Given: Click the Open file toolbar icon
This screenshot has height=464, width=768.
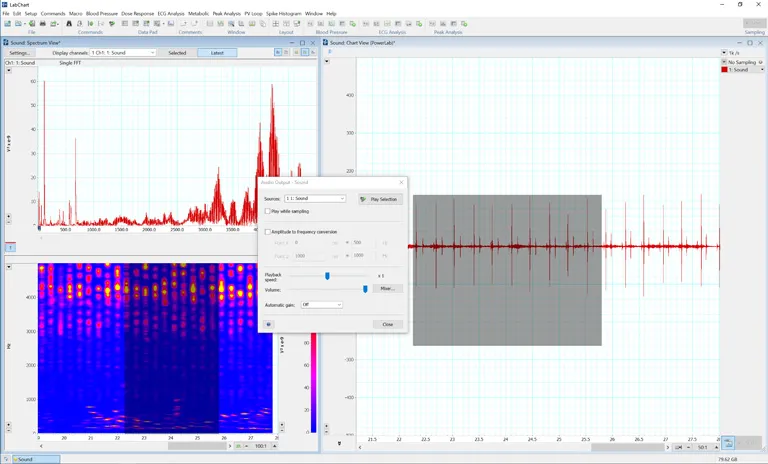Looking at the screenshot, I should tap(19, 23).
